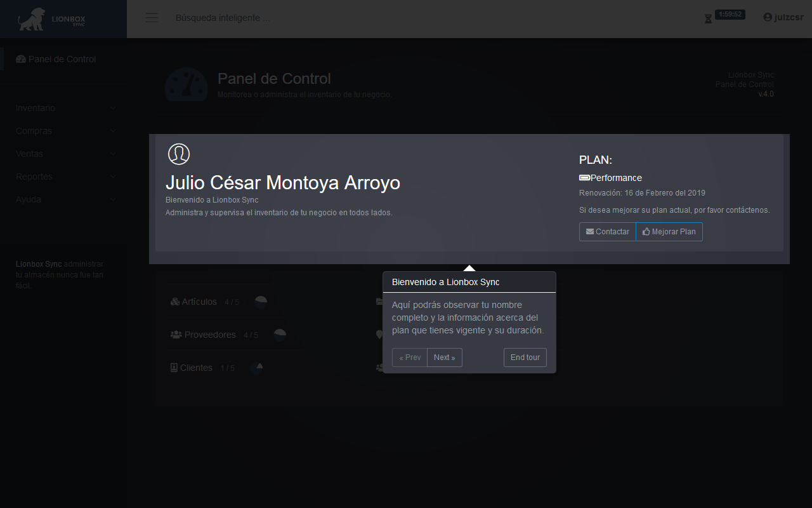
Task: Click the Artículos 4 / 5 counter
Action: (232, 302)
